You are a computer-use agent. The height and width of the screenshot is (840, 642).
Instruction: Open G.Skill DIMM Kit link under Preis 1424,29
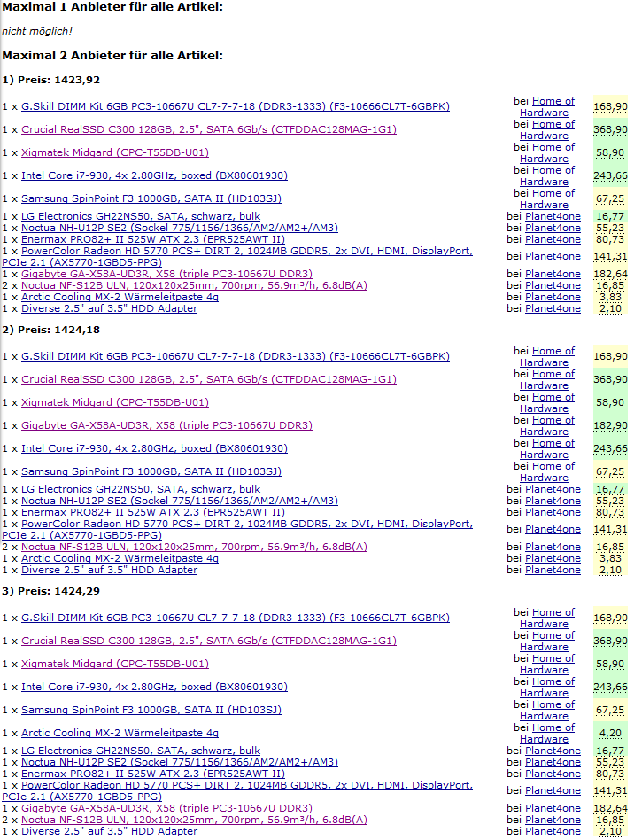click(235, 618)
